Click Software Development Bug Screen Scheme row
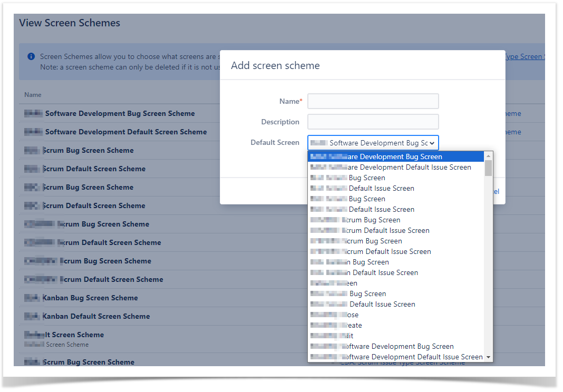563x392 pixels. coord(120,113)
